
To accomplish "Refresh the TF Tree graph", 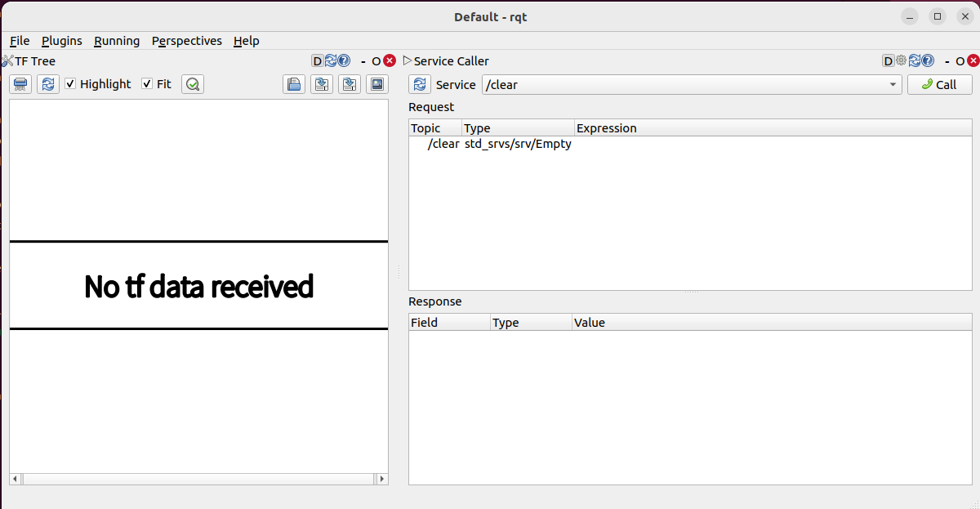I will pyautogui.click(x=48, y=84).
